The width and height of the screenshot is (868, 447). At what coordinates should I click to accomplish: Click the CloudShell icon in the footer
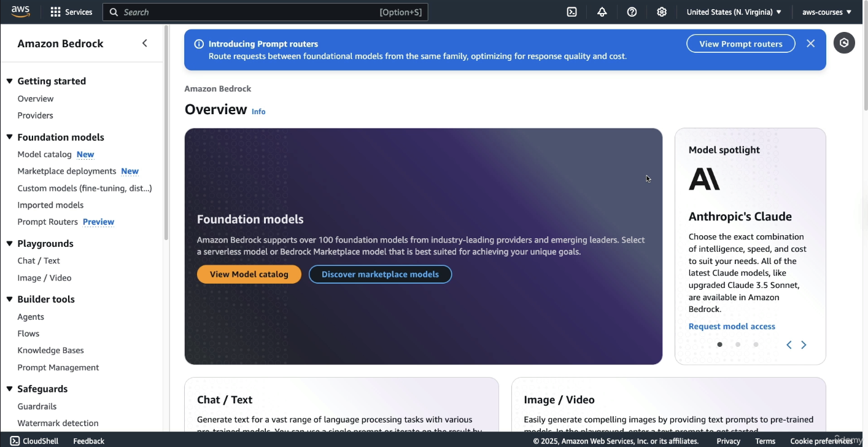pos(15,441)
